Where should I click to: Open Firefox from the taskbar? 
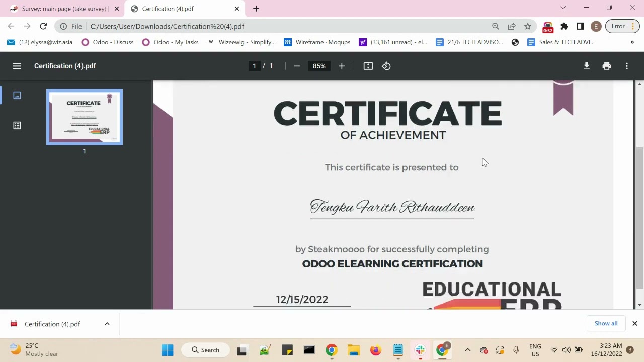click(x=375, y=350)
